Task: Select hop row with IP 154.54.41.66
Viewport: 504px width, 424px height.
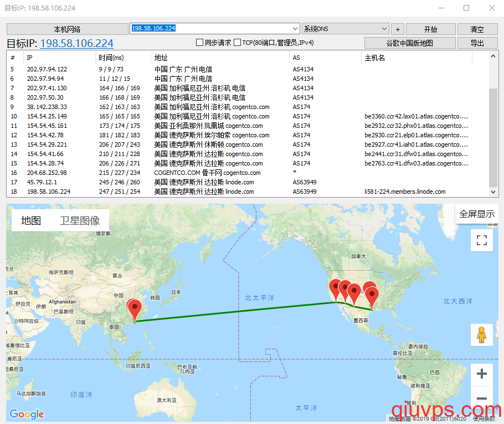Action: [x=248, y=154]
